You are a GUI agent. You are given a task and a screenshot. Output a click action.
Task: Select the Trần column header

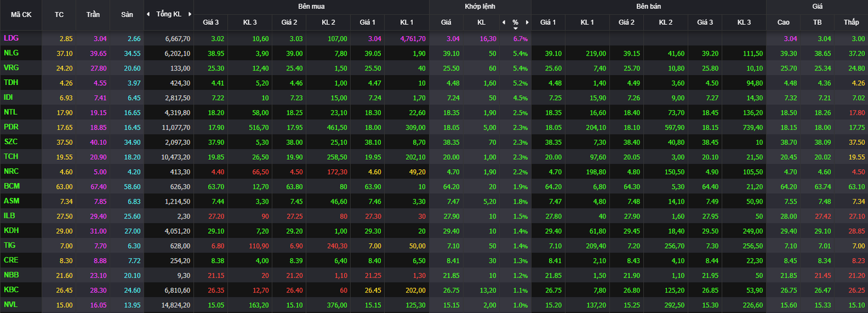pyautogui.click(x=92, y=14)
